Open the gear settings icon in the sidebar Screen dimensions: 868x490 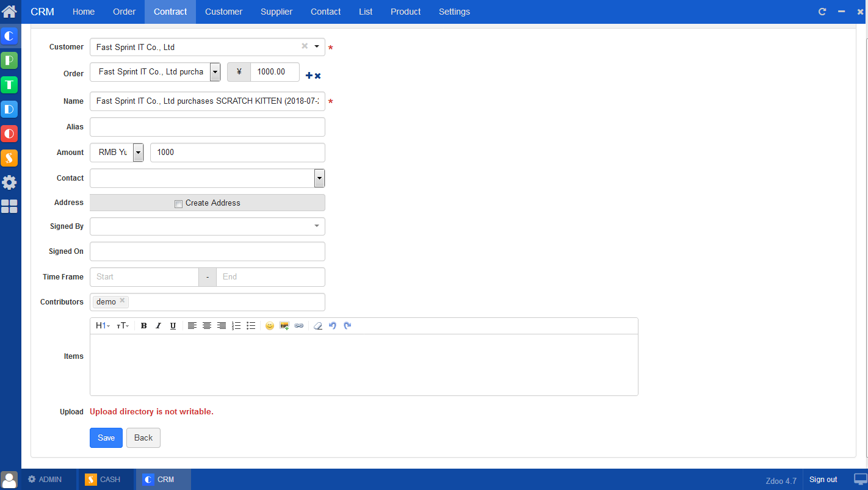pos(9,182)
